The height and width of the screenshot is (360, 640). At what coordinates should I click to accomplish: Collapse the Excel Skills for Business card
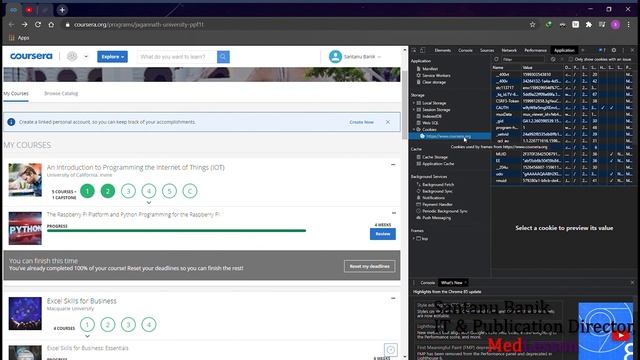(393, 298)
